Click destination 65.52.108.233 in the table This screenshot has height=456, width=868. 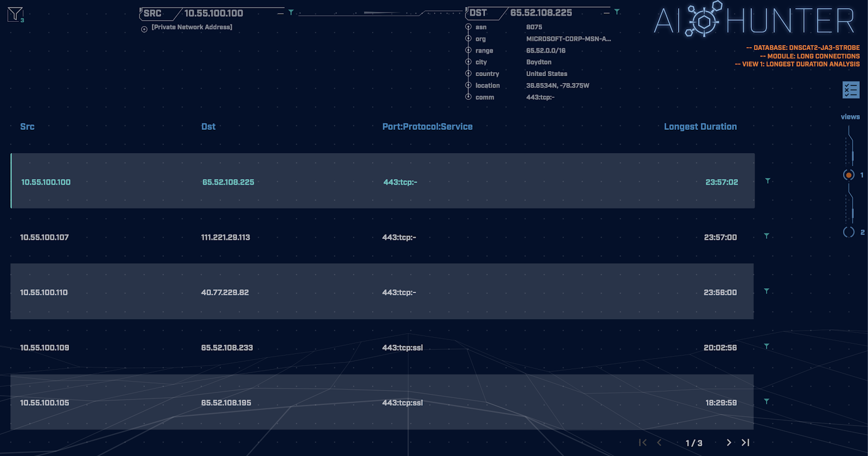tap(227, 347)
